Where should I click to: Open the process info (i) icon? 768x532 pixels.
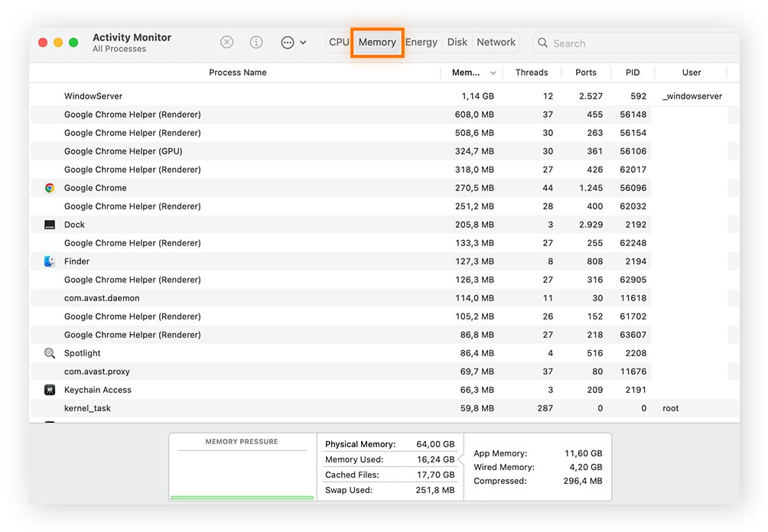255,43
